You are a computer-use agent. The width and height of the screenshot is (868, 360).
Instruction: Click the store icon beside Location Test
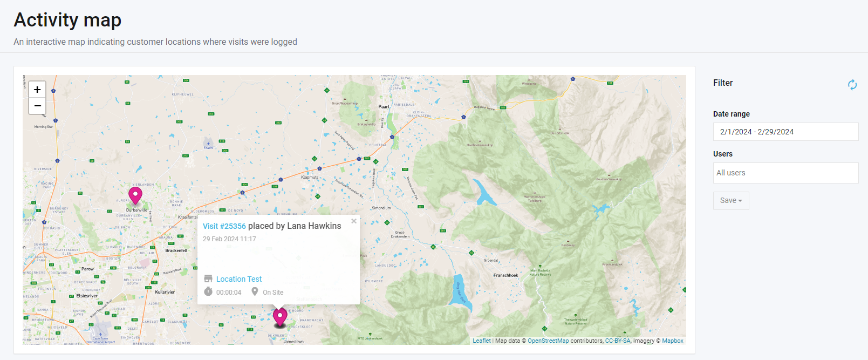pos(208,279)
